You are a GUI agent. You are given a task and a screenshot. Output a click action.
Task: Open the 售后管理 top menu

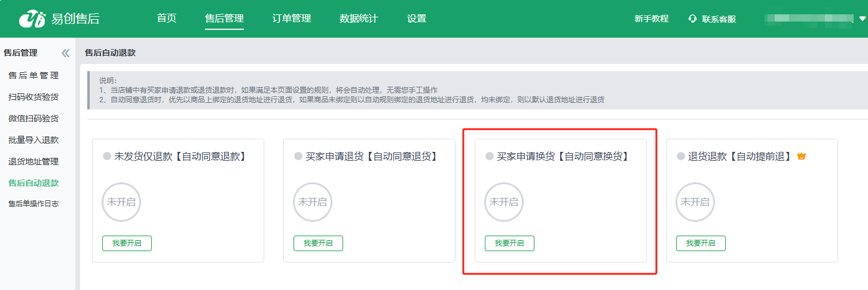224,19
